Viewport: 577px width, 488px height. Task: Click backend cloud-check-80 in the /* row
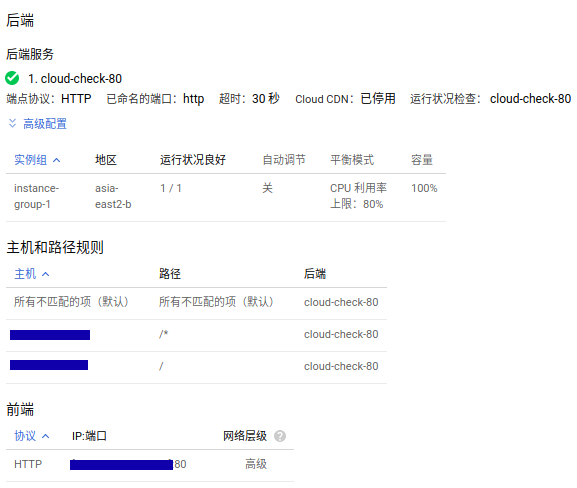[x=341, y=334]
